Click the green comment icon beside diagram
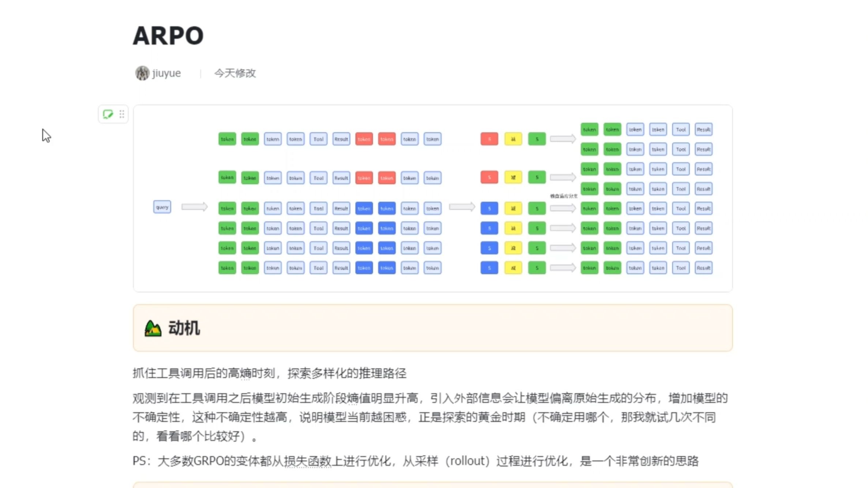The width and height of the screenshot is (868, 488). point(108,114)
